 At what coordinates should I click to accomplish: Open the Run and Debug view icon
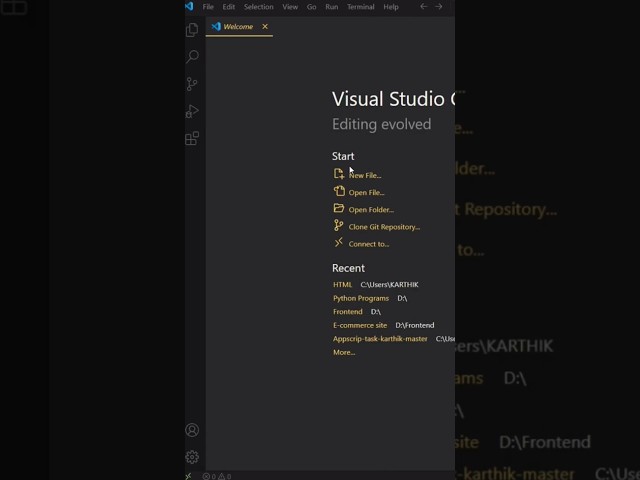[192, 111]
